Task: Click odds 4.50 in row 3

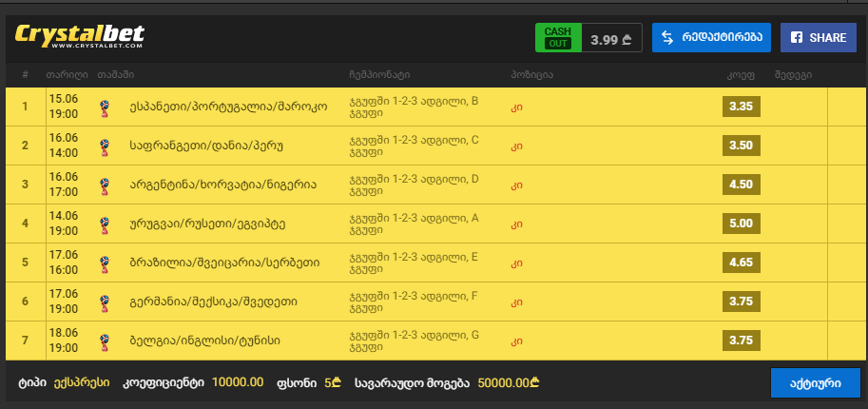Action: [742, 185]
